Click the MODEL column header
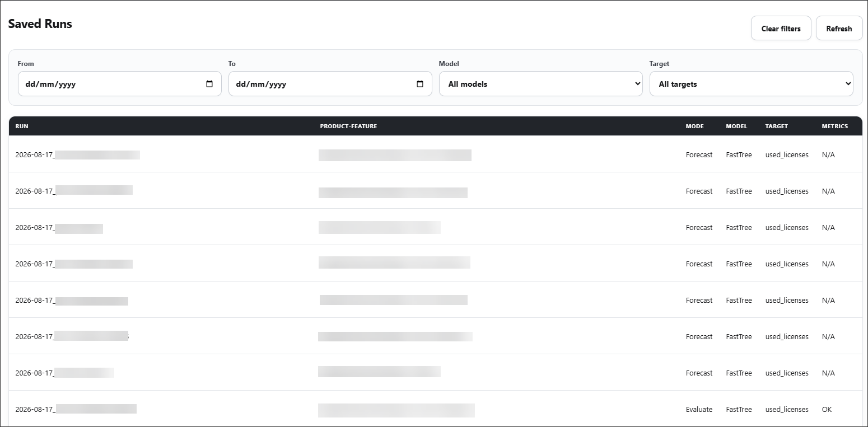 (x=736, y=126)
